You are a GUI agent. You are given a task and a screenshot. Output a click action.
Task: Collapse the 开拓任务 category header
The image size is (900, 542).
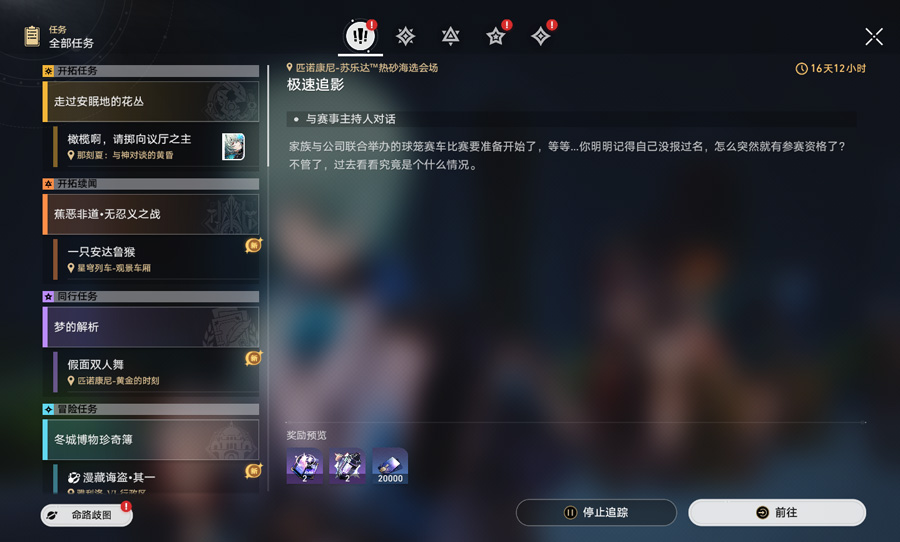(150, 71)
